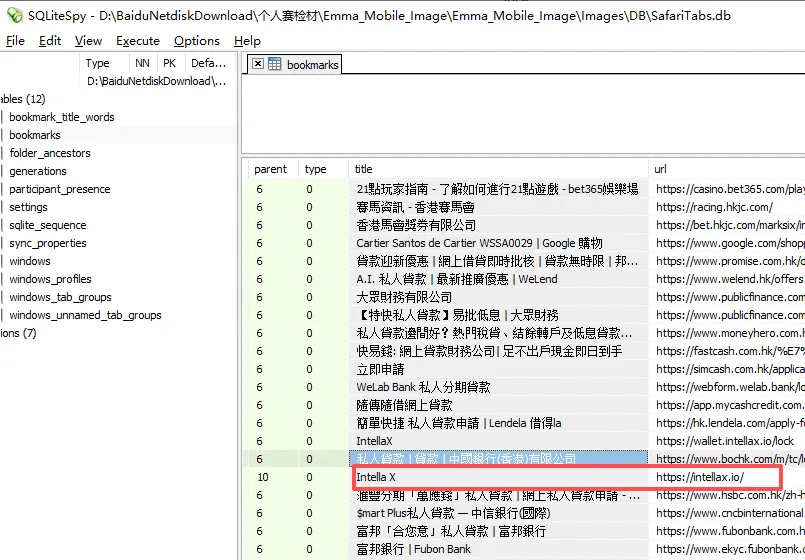Click the https://intellax.io/ url cell
805x560 pixels.
(x=727, y=477)
